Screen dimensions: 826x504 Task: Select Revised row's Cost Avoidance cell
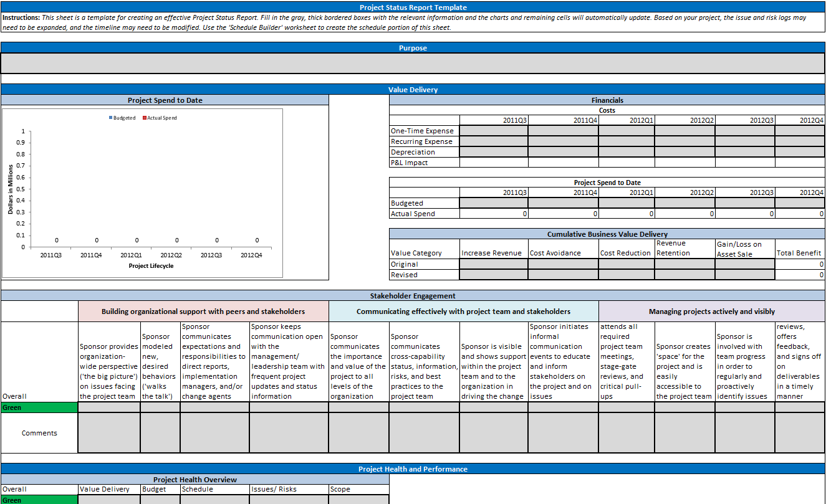(563, 275)
